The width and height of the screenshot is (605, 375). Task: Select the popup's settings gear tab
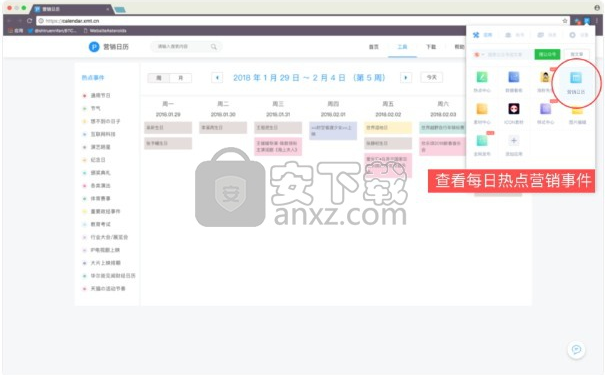tap(578, 35)
